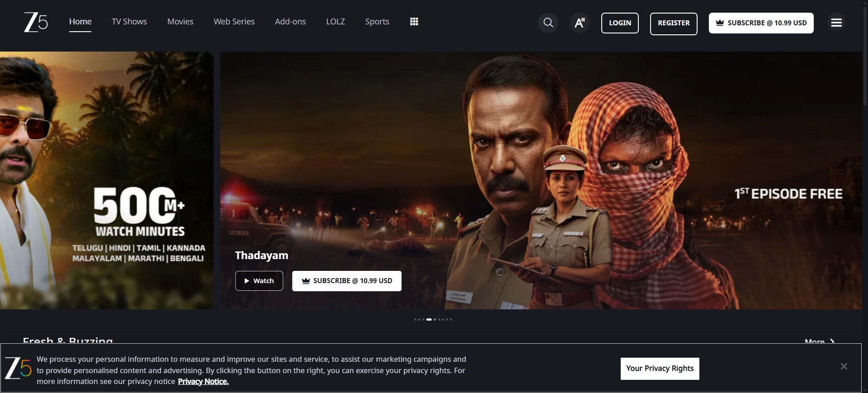Viewport: 868px width, 393px height.
Task: Open Add-ons page
Action: click(x=290, y=22)
